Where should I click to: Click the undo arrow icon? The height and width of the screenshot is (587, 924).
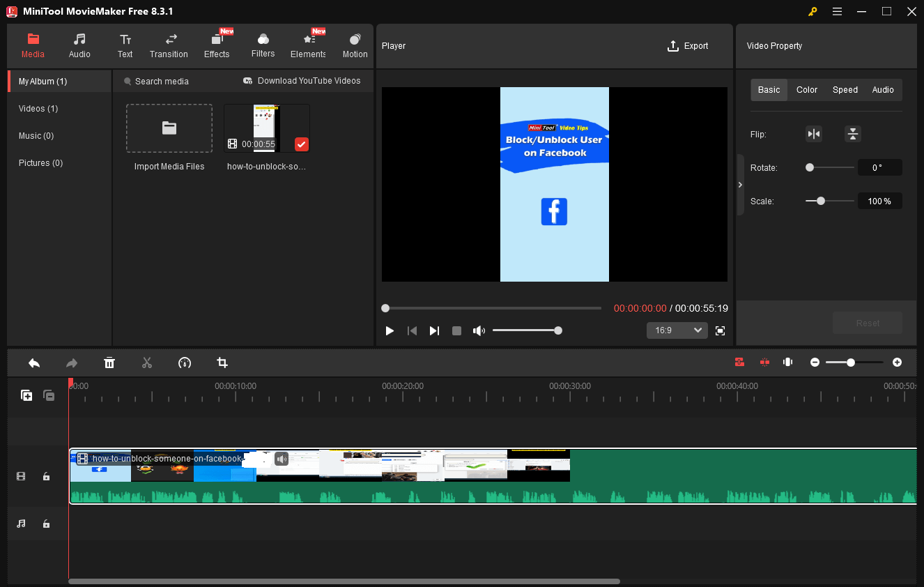(34, 363)
